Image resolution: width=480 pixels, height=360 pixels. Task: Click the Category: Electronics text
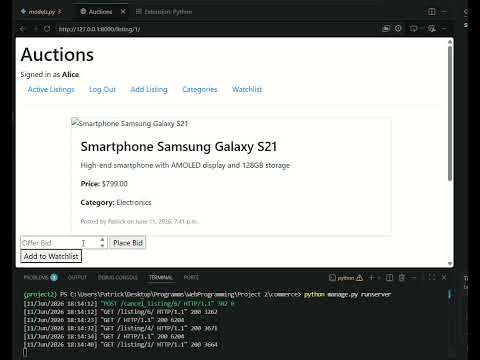[116, 202]
